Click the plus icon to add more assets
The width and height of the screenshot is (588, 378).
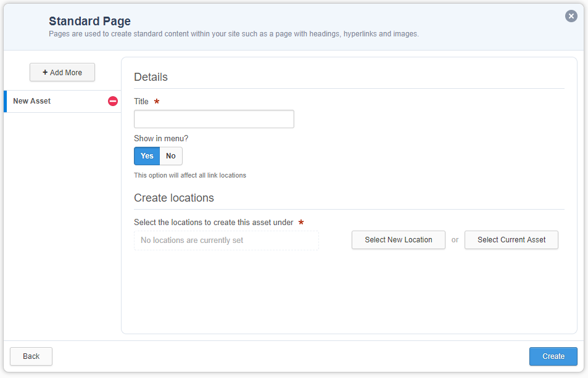tap(46, 72)
